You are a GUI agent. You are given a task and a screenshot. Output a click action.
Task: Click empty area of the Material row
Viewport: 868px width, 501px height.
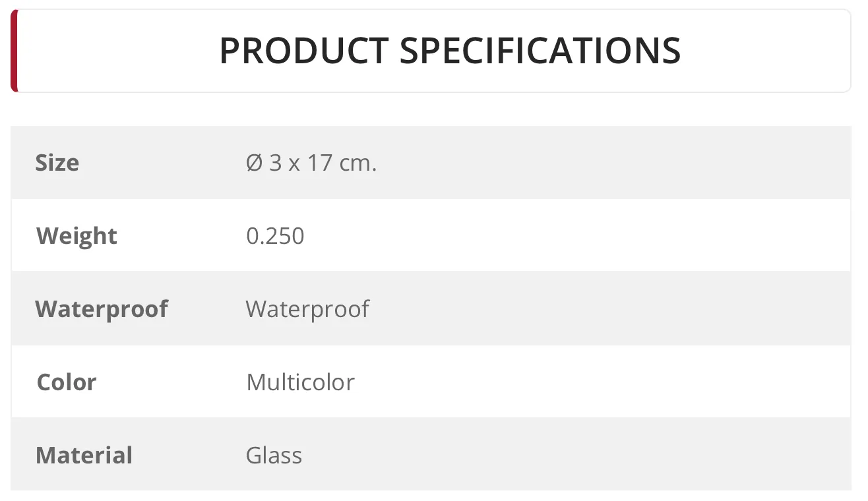pyautogui.click(x=574, y=456)
